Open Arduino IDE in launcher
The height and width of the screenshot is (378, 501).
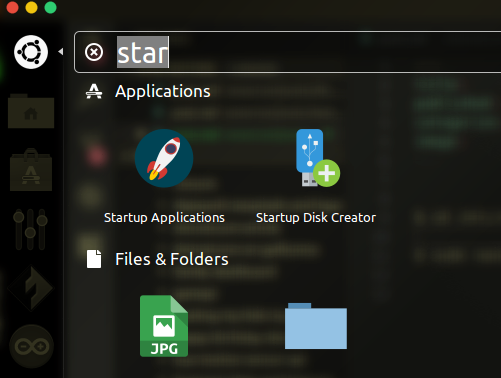coord(32,346)
